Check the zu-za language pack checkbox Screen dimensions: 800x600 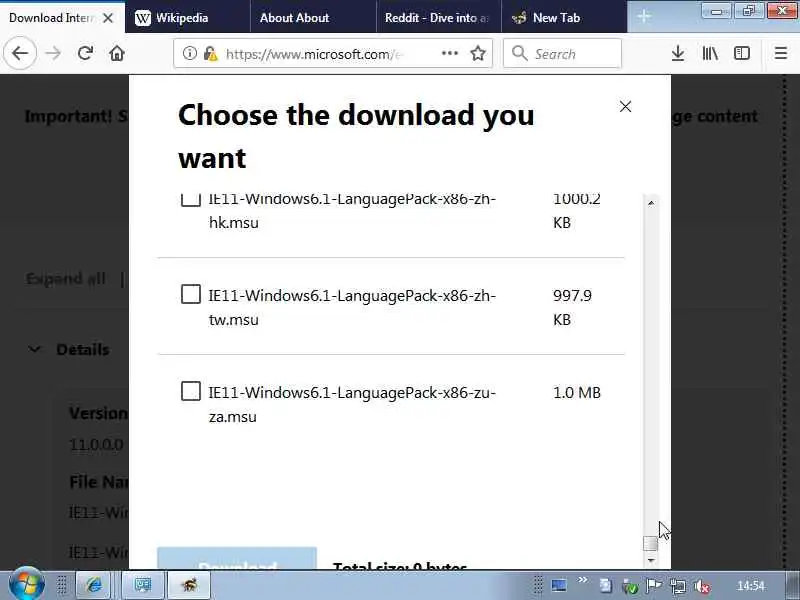191,391
